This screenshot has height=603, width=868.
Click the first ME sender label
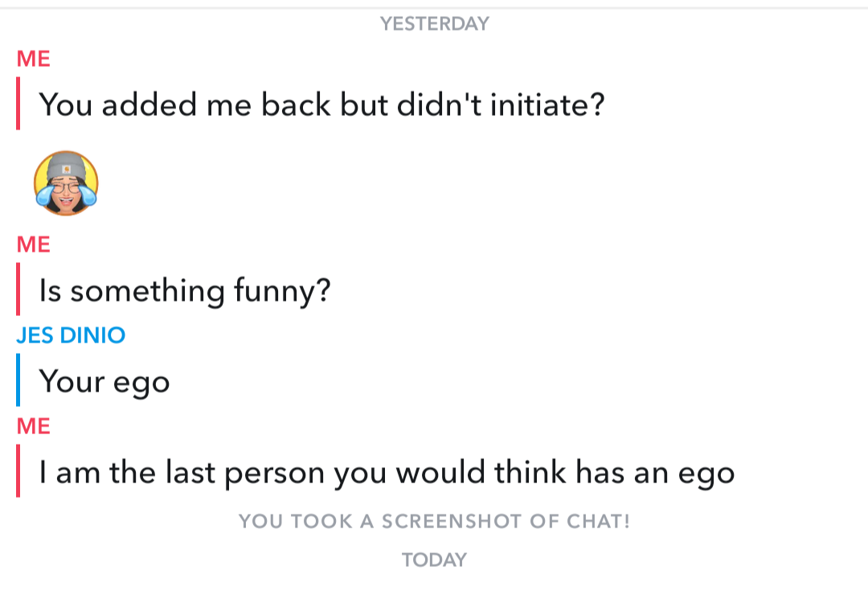click(x=32, y=59)
